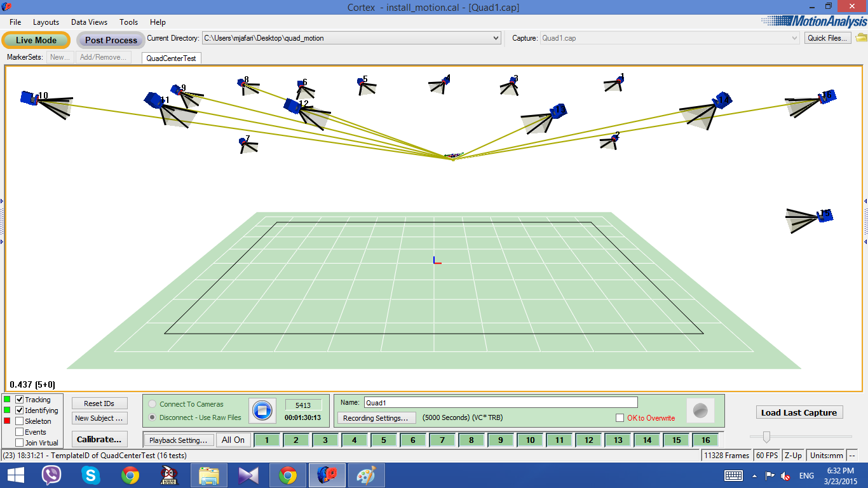Open the Data Views menu
Image resolution: width=868 pixels, height=488 pixels.
[89, 22]
